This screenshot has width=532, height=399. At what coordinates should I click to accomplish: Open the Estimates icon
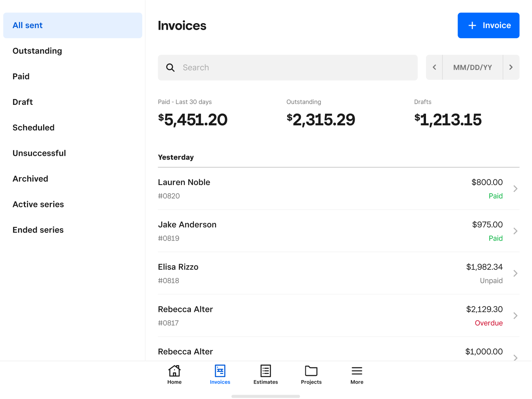click(266, 371)
